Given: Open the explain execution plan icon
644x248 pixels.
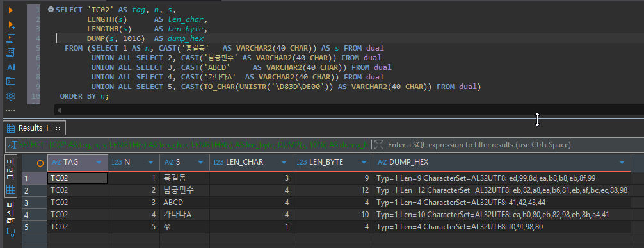Looking at the screenshot, I should tap(11, 53).
